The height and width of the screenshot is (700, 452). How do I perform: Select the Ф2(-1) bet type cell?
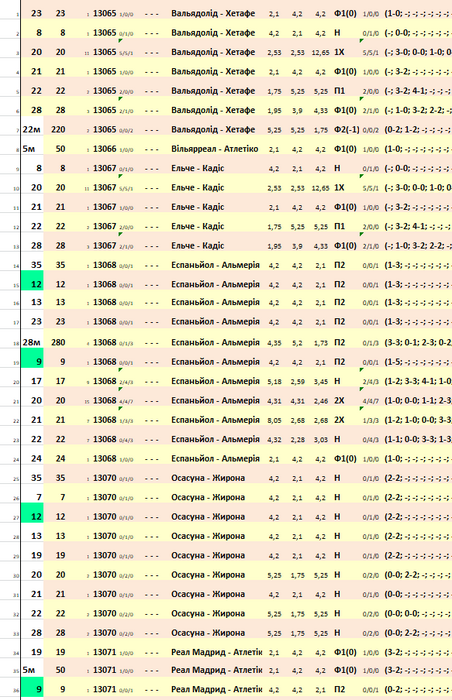[347, 129]
